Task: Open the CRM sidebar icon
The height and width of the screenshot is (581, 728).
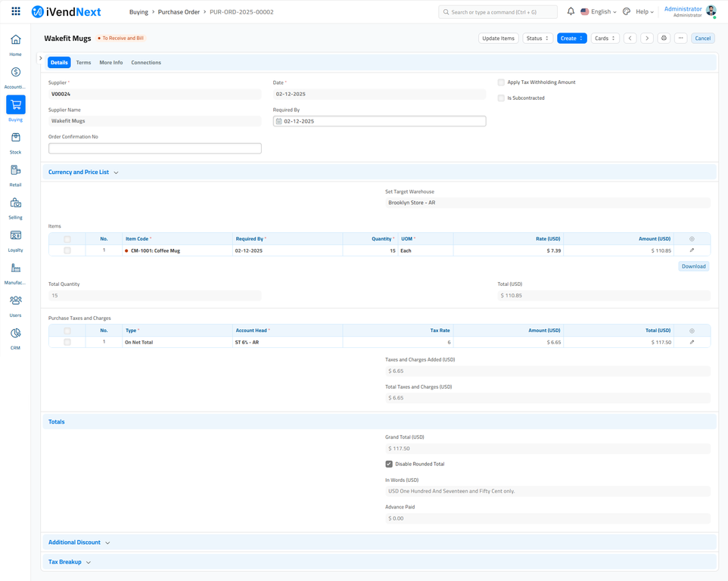Action: coord(15,334)
